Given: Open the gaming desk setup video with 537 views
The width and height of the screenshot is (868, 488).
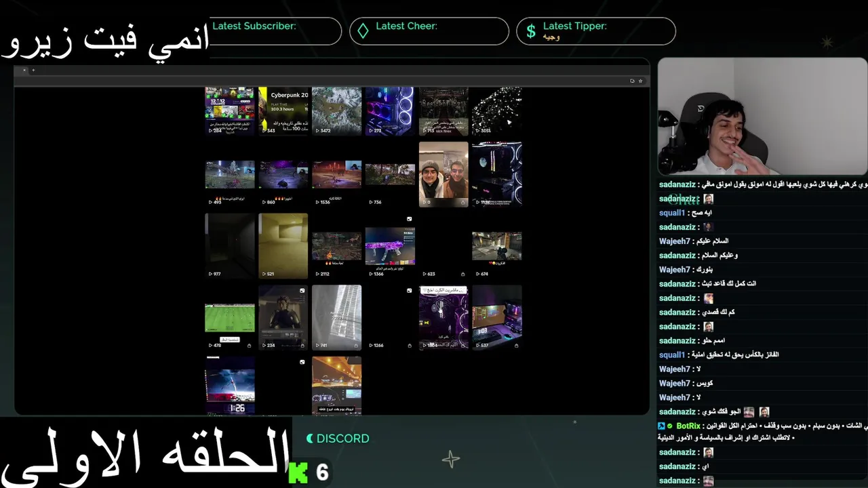Looking at the screenshot, I should pyautogui.click(x=497, y=317).
